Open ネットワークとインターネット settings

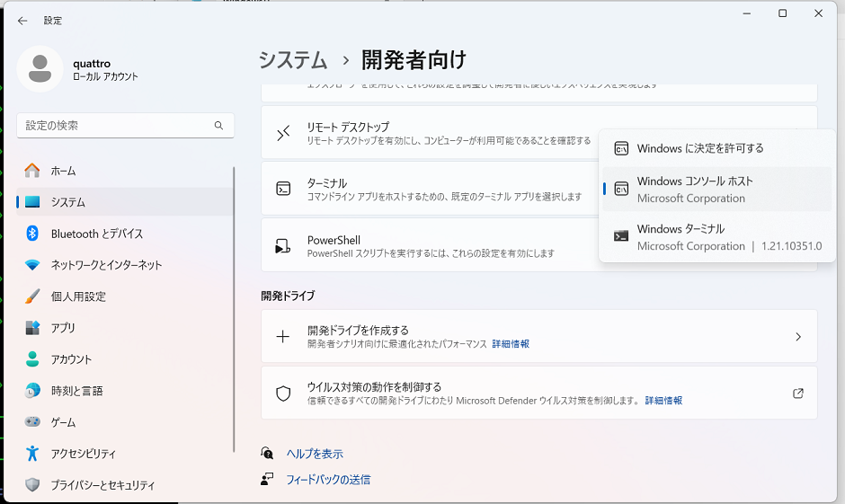(106, 265)
